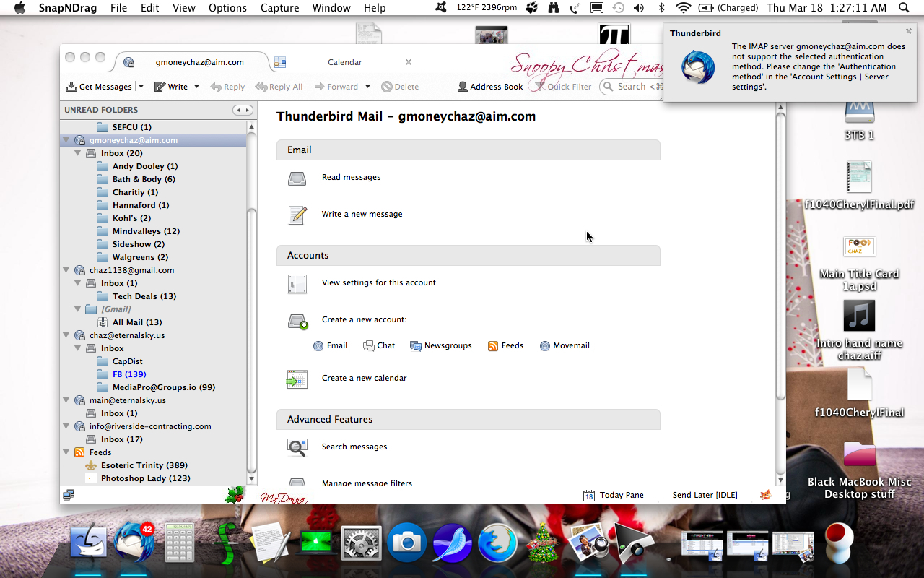
Task: Click the Thunderbird dock icon with badge
Action: [x=134, y=542]
